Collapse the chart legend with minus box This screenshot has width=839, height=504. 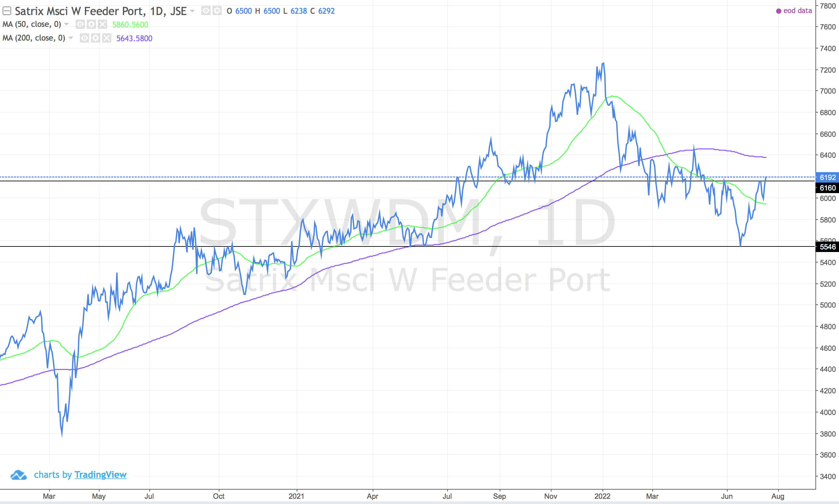(7, 11)
